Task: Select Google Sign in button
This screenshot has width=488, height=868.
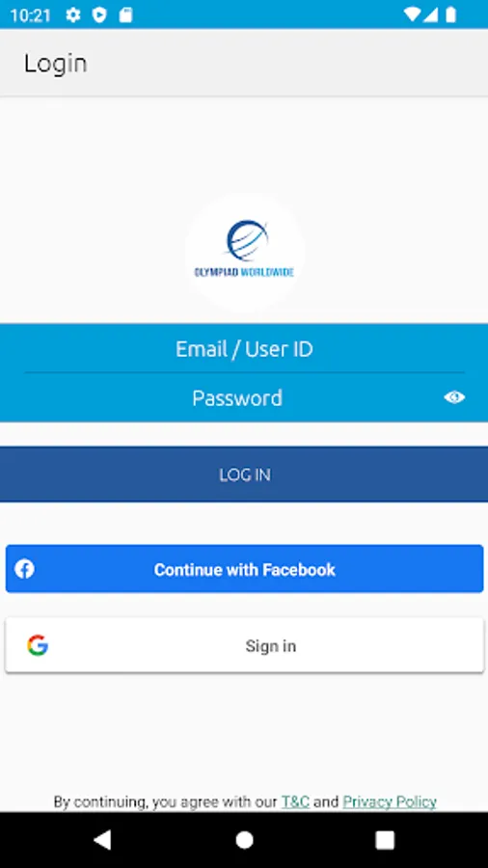Action: tap(244, 645)
